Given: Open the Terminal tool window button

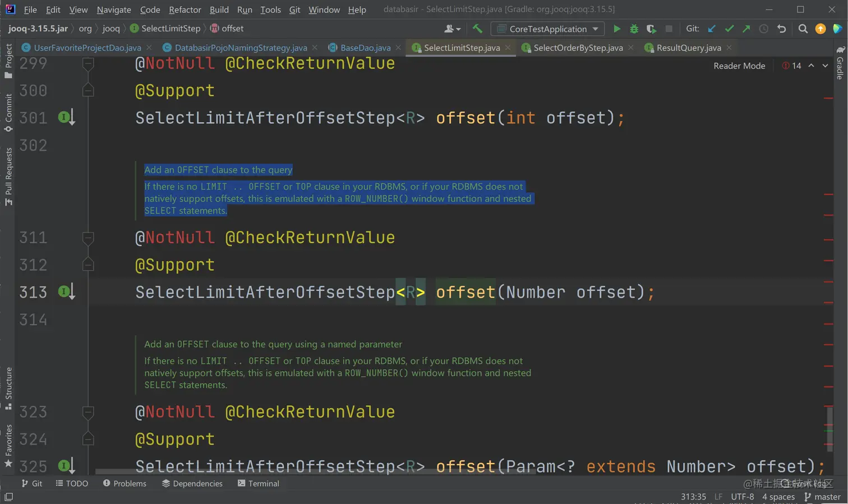Looking at the screenshot, I should pos(258,483).
